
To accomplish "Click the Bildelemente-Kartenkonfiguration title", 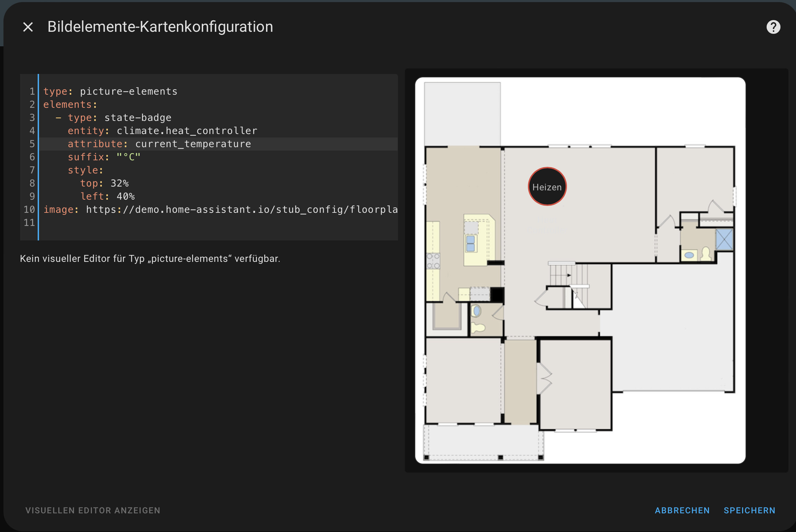I will (160, 27).
